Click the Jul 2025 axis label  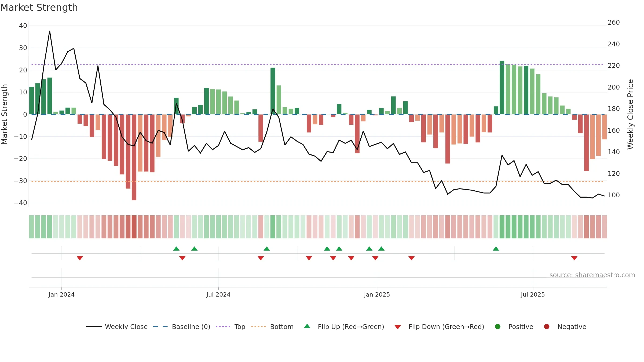pos(533,294)
